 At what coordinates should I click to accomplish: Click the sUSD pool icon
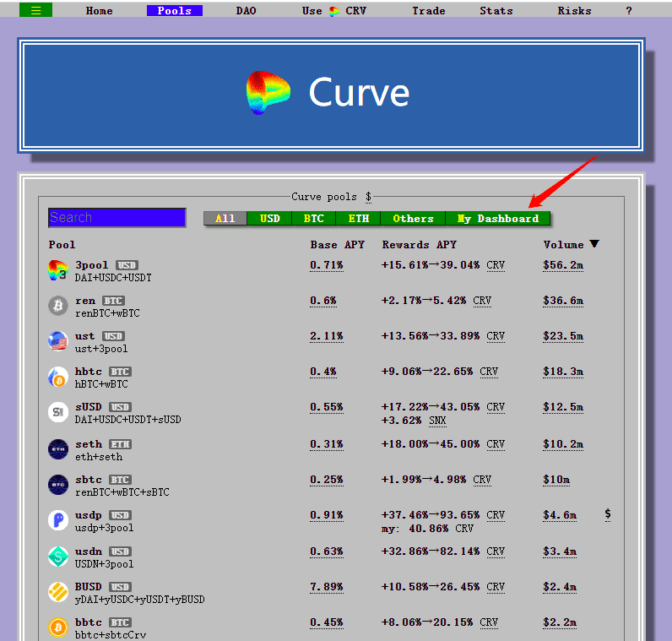point(58,412)
